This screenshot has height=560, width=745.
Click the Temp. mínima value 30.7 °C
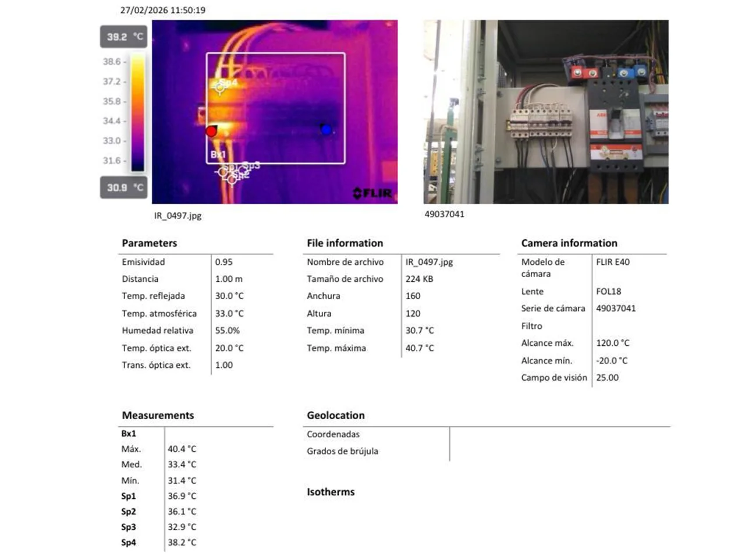[x=420, y=330]
